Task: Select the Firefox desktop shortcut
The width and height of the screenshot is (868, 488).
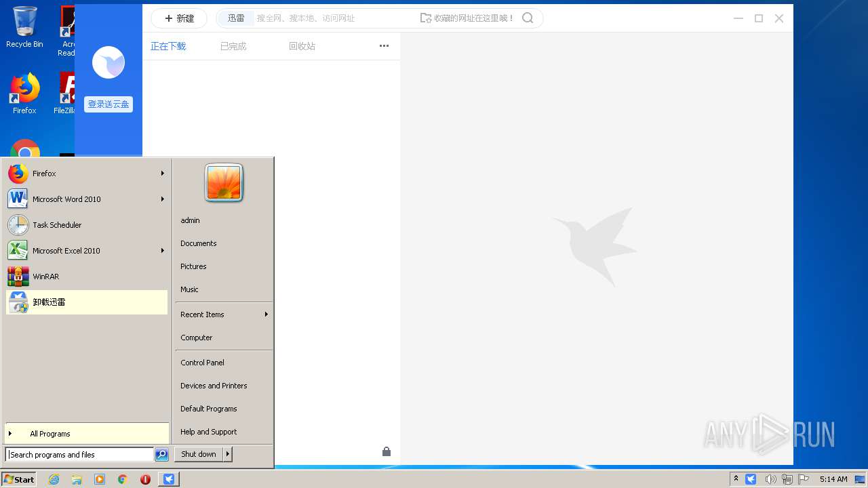Action: pyautogui.click(x=24, y=94)
